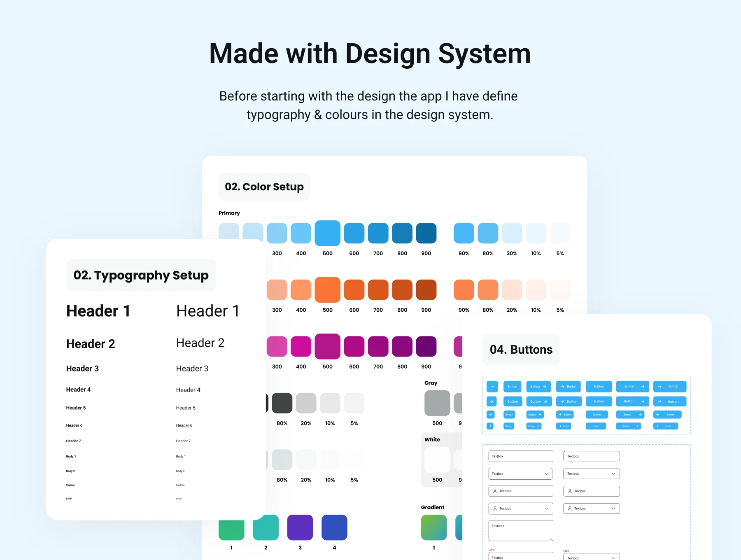Image resolution: width=741 pixels, height=560 pixels.
Task: Select White 500 swatch
Action: 437,460
